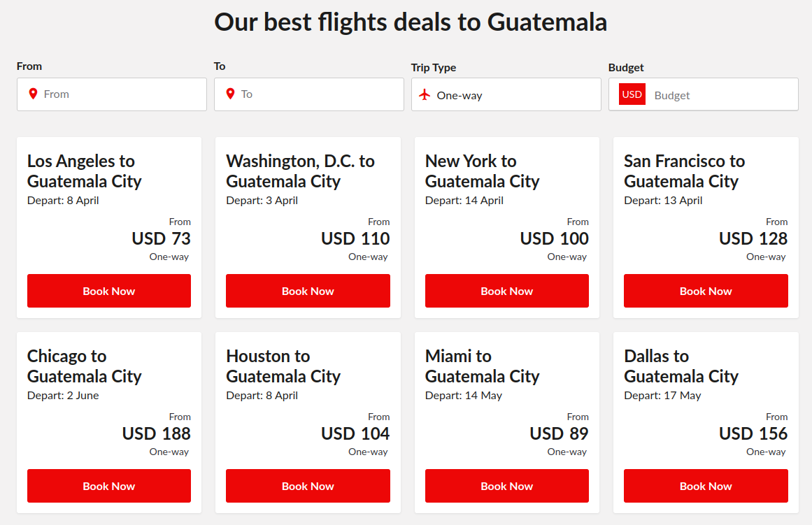The height and width of the screenshot is (525, 812).
Task: Click the Dallas USD 156 price
Action: pos(753,433)
